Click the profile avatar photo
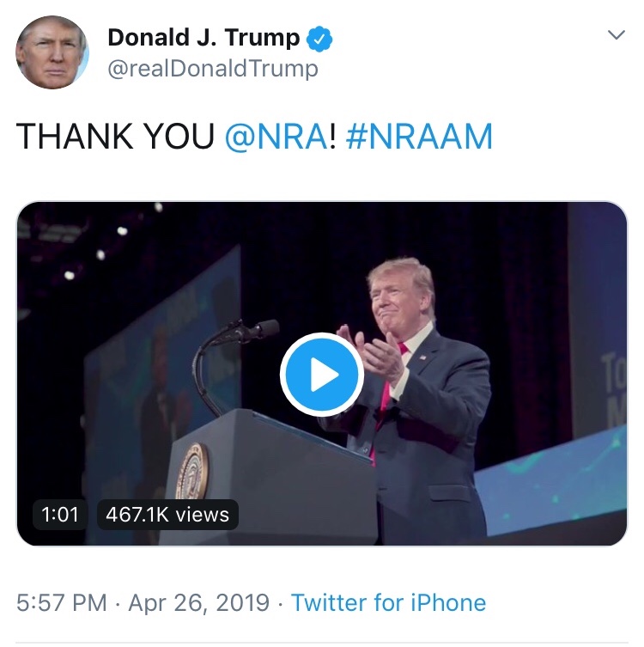Image resolution: width=644 pixels, height=647 pixels. [52, 52]
